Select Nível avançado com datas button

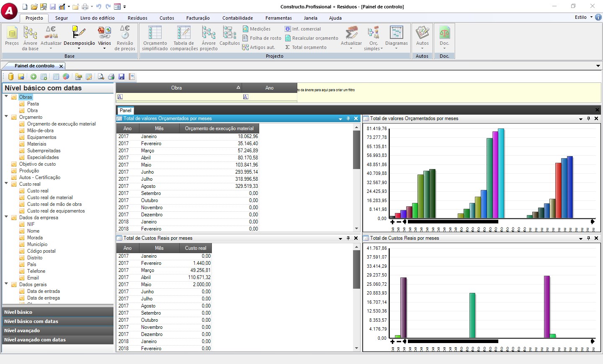click(x=58, y=340)
